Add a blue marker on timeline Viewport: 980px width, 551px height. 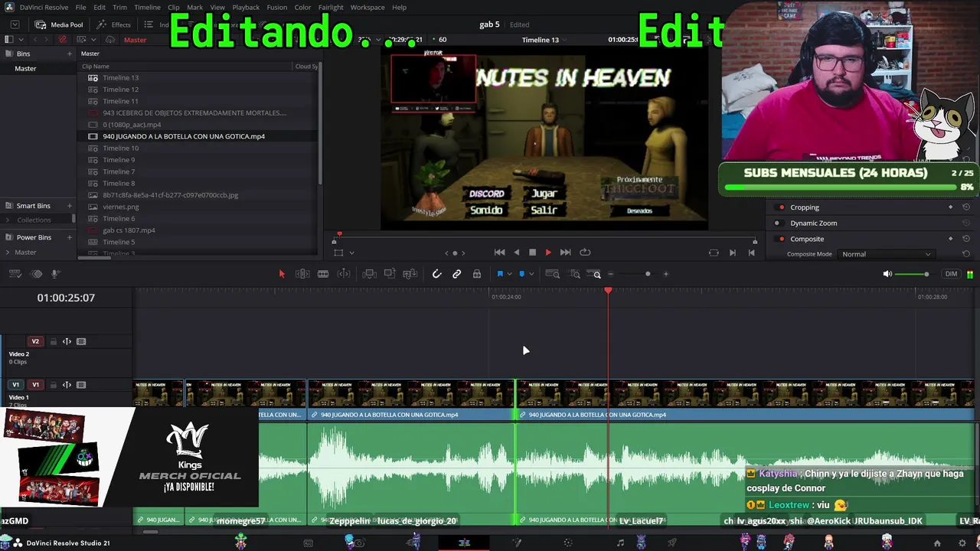click(522, 274)
